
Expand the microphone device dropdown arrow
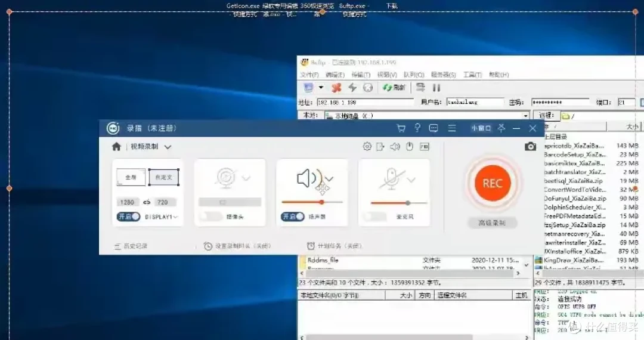[x=411, y=180]
